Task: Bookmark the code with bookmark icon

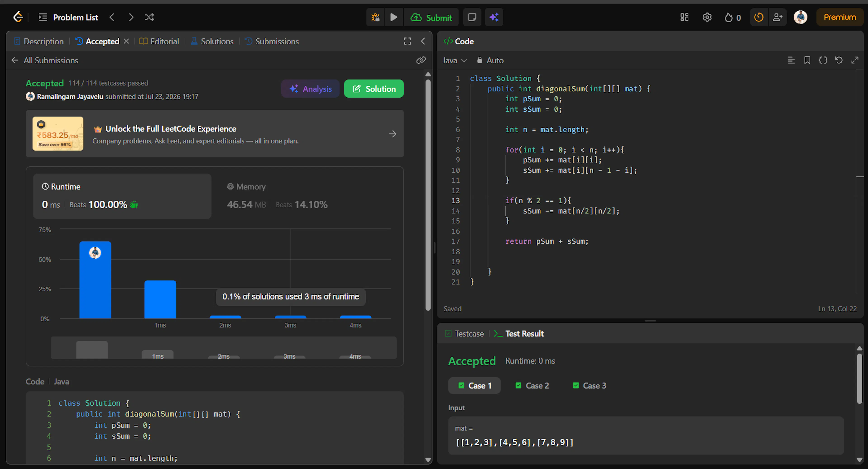Action: tap(807, 60)
